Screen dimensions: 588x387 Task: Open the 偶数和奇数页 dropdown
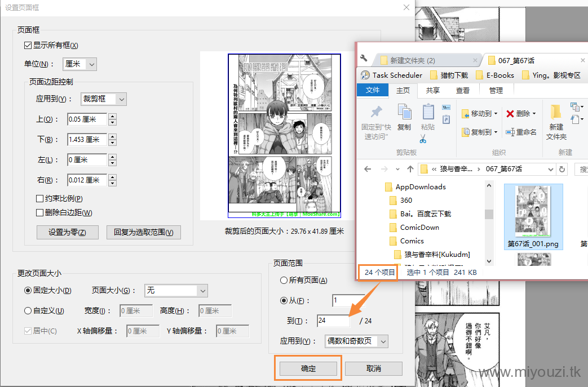[x=356, y=341]
